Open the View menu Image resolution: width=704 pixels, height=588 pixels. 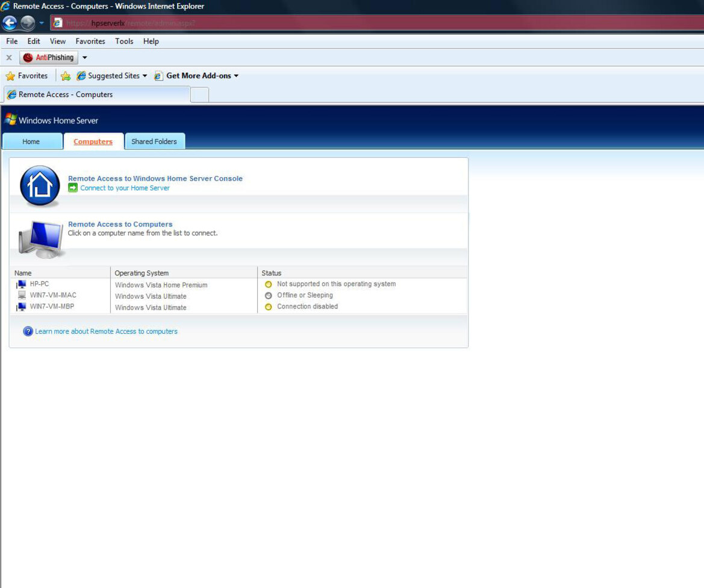57,42
